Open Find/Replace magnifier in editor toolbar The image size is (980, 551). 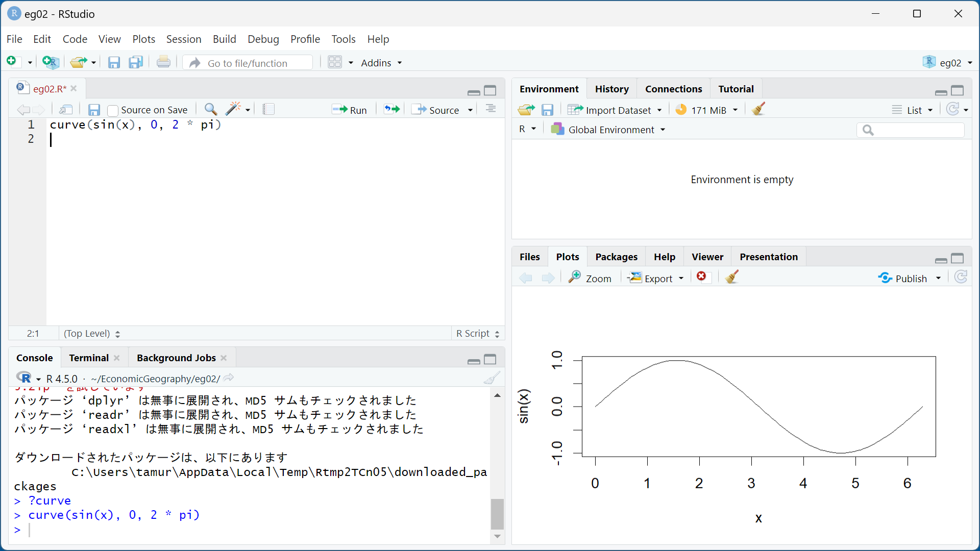[x=210, y=109]
